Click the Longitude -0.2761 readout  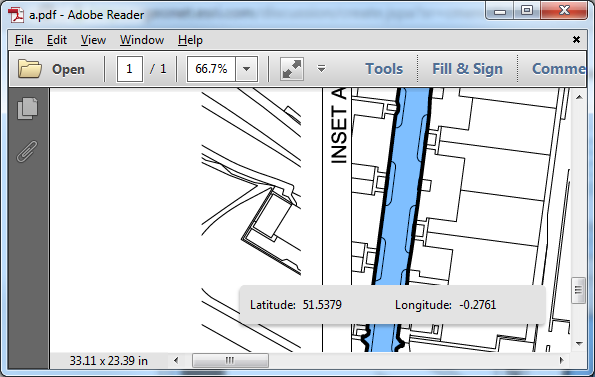click(x=445, y=305)
